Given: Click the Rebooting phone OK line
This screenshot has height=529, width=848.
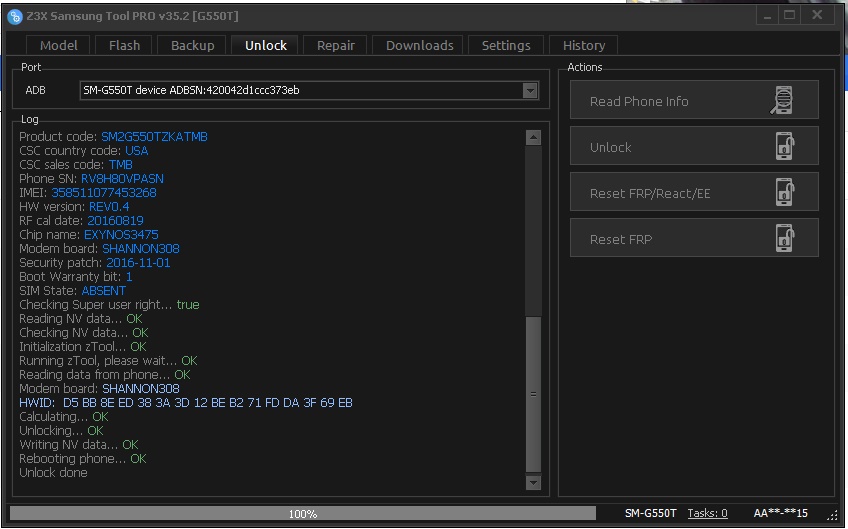Looking at the screenshot, I should (83, 459).
